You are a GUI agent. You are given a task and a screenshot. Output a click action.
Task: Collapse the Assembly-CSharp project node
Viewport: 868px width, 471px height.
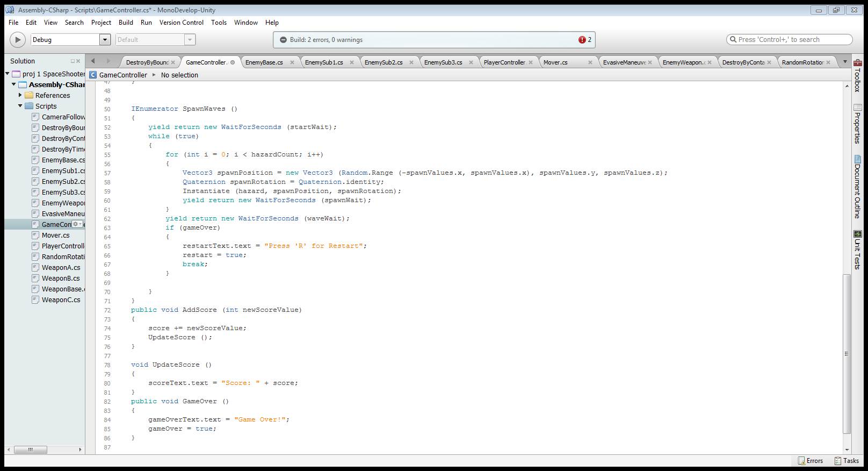[x=13, y=84]
